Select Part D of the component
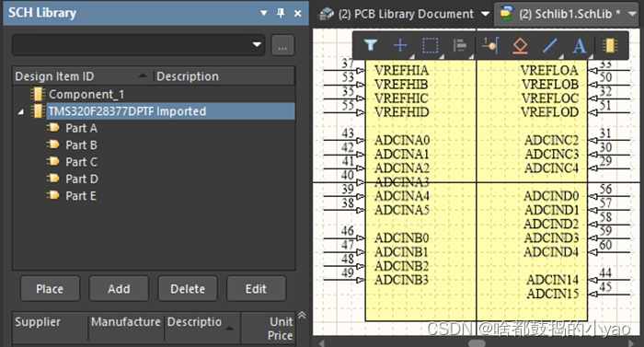The image size is (644, 347). tap(81, 179)
